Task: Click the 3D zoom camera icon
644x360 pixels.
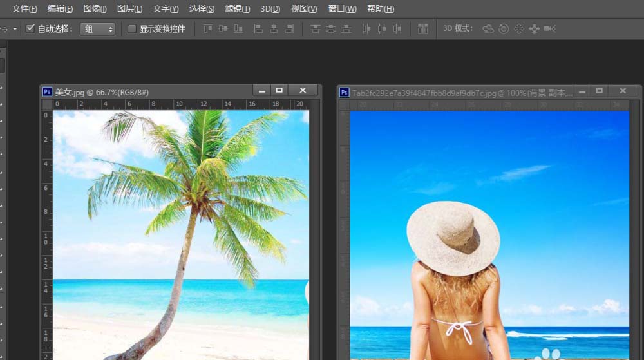Action: click(x=549, y=29)
